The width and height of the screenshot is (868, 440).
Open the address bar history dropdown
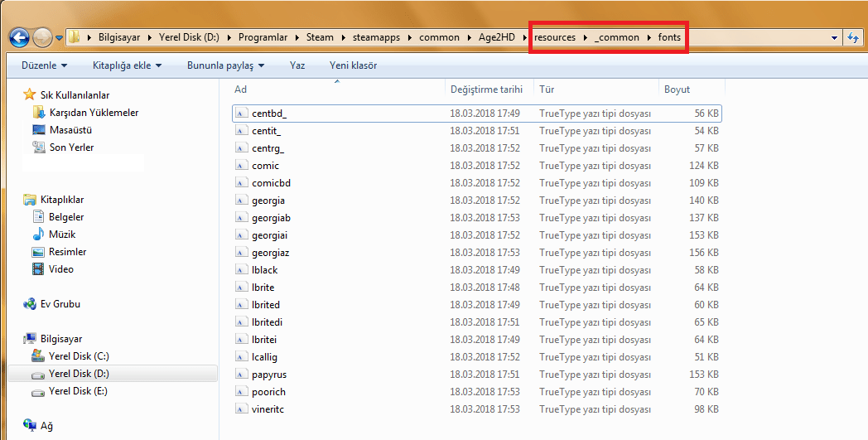tap(834, 37)
